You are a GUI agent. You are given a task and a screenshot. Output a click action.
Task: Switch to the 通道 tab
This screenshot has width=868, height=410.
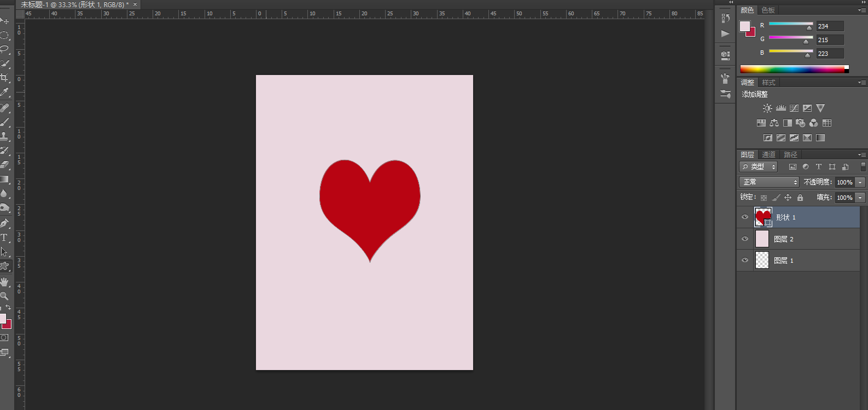click(768, 155)
